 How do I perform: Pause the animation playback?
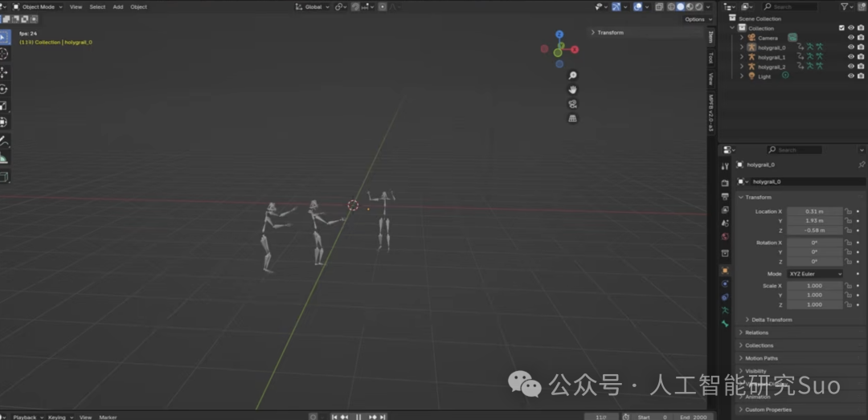(x=358, y=417)
